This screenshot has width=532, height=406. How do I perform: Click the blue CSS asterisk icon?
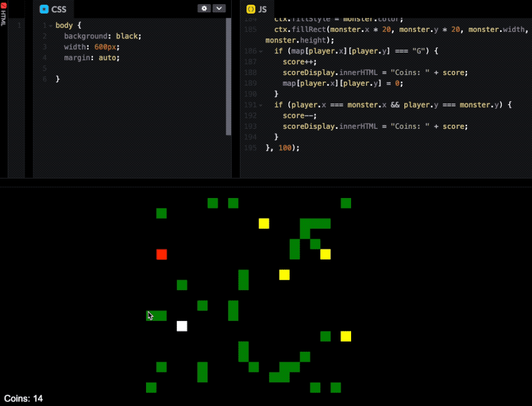pyautogui.click(x=44, y=9)
